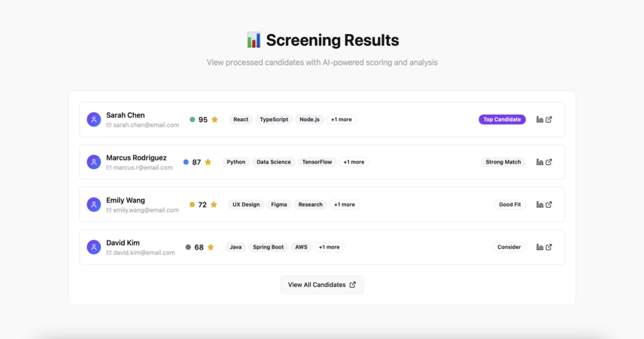
Task: Open external link icon for Sarah Chen
Action: tap(548, 119)
